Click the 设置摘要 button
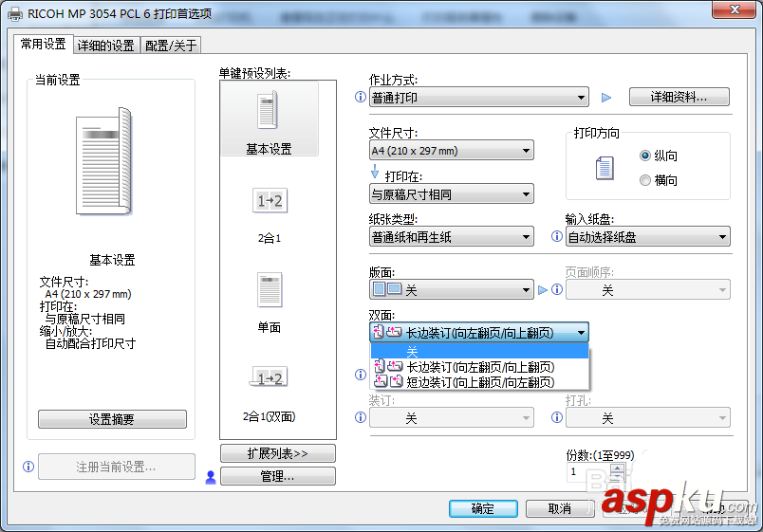 click(112, 419)
